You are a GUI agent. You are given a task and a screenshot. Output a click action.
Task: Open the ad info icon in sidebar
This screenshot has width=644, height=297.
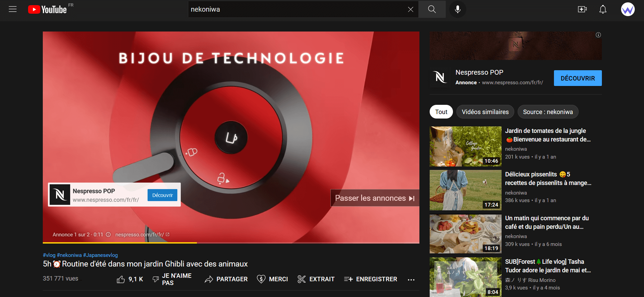(598, 35)
